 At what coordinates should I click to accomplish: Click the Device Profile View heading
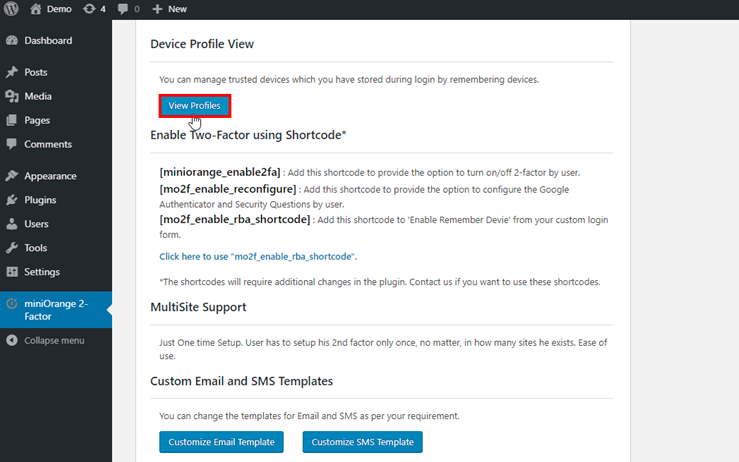(202, 44)
